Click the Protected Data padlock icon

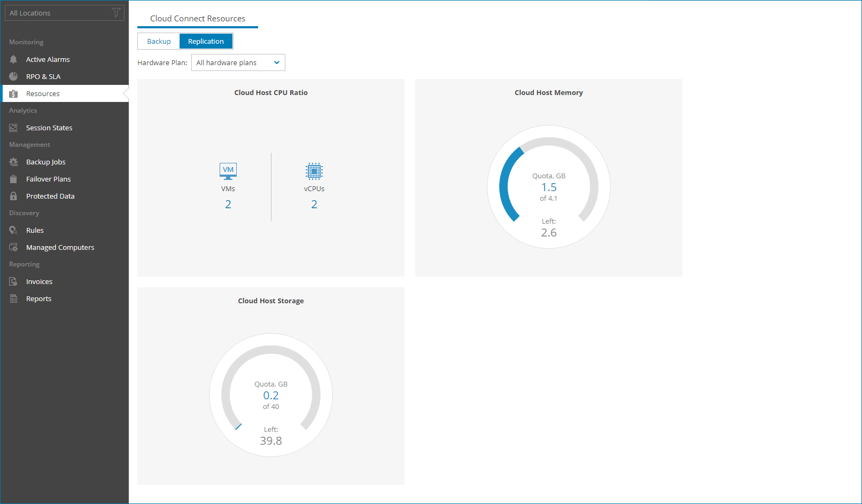13,195
